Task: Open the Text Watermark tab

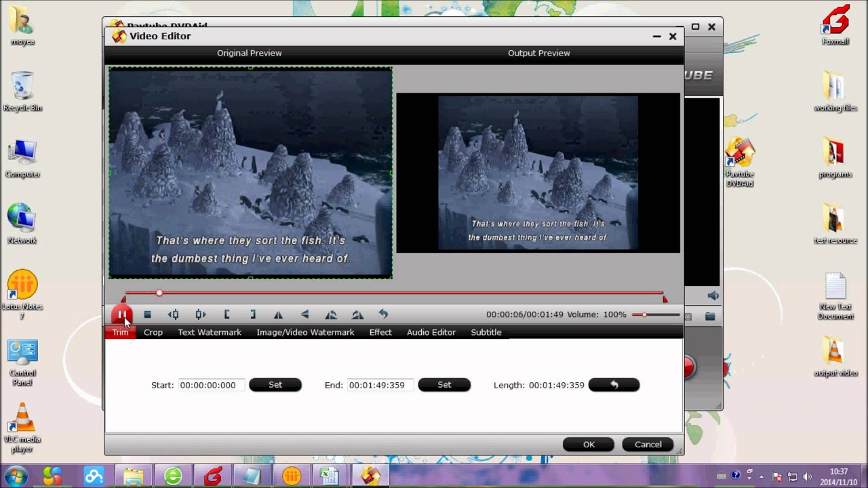Action: pyautogui.click(x=210, y=332)
